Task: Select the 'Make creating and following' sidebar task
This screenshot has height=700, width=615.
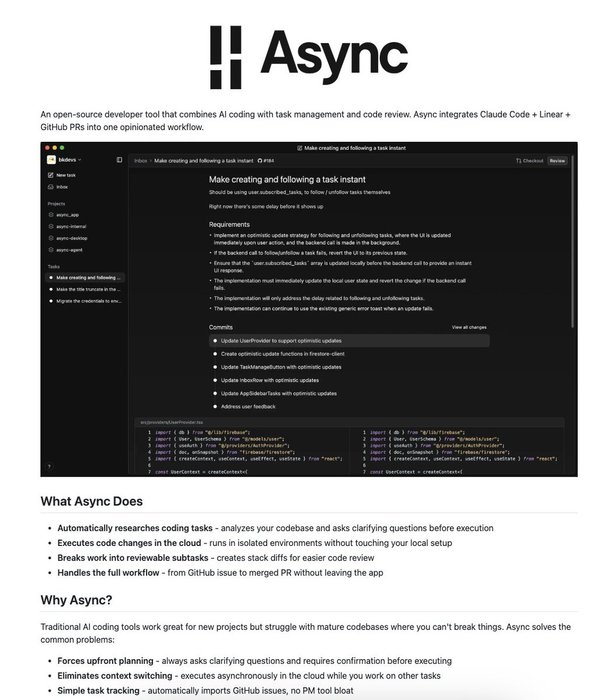Action: click(85, 278)
